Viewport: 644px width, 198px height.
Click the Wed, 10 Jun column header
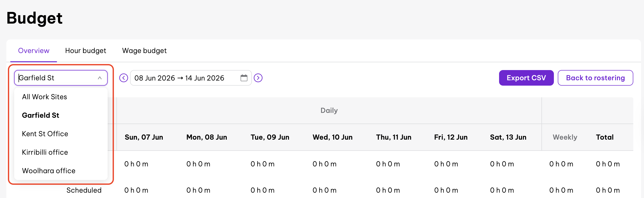pyautogui.click(x=332, y=137)
